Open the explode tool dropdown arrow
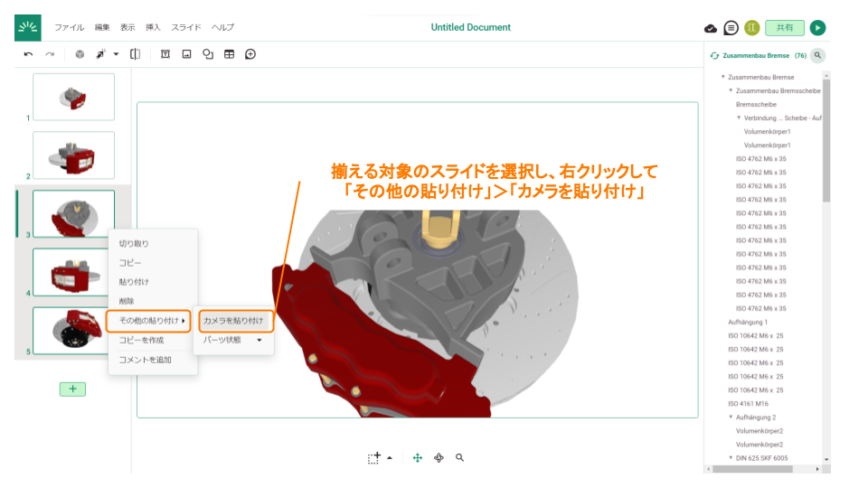 [116, 54]
